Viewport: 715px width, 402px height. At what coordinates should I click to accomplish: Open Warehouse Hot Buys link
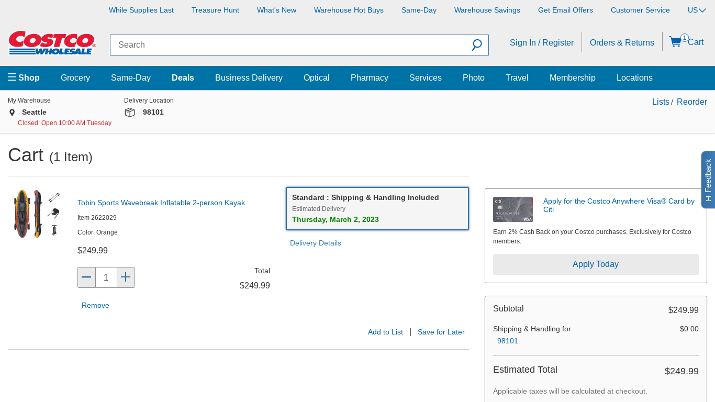[348, 10]
